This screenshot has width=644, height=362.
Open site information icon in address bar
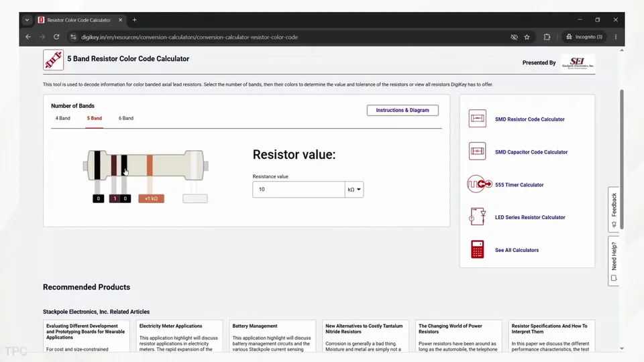[x=72, y=37]
